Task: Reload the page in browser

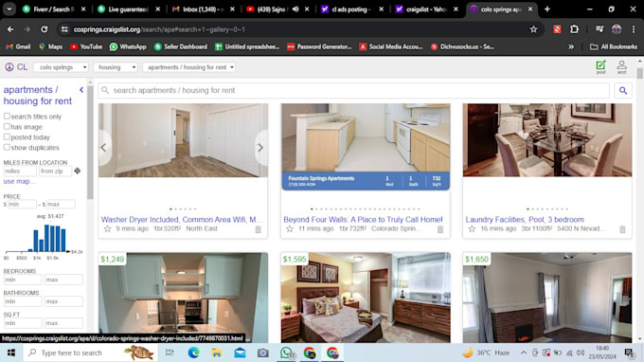Action: (x=44, y=29)
